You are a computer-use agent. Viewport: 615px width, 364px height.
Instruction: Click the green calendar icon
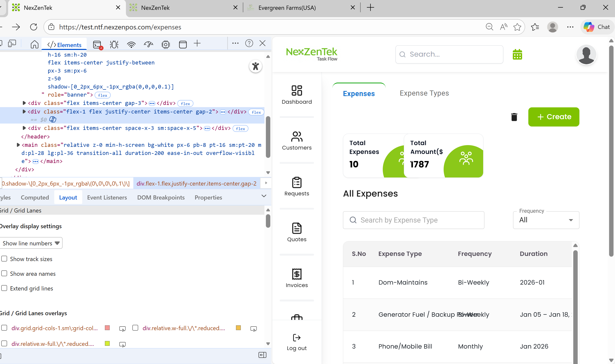pos(517,54)
